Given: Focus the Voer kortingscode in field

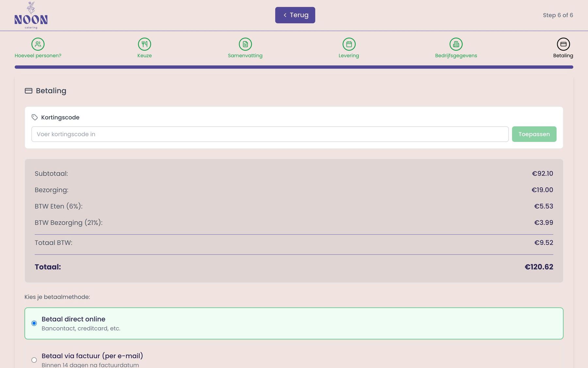Looking at the screenshot, I should click(x=270, y=134).
